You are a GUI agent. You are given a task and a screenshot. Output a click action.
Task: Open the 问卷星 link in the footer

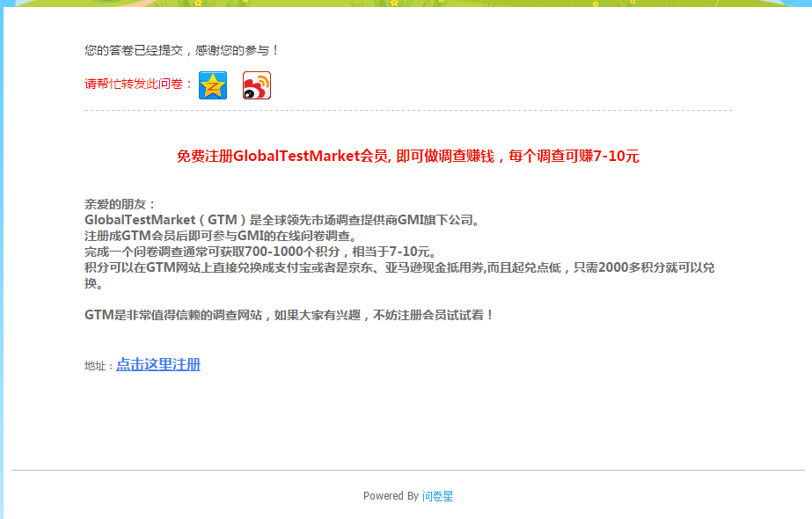pos(437,496)
